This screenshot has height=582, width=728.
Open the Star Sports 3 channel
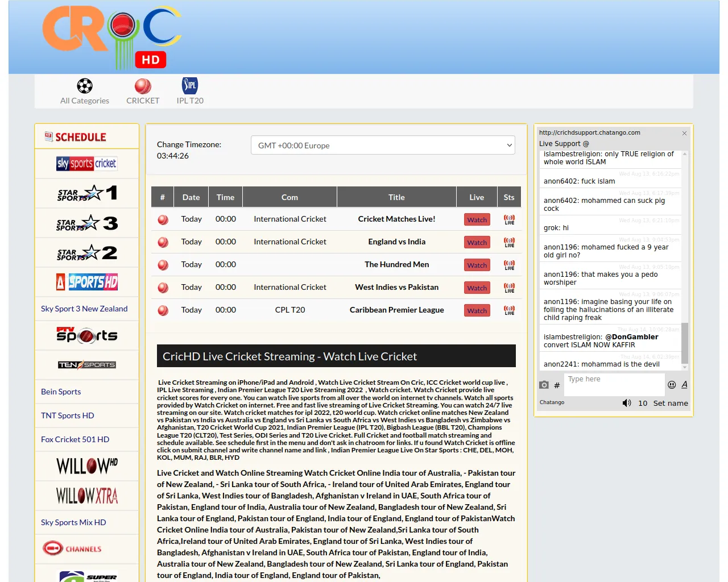pyautogui.click(x=86, y=223)
